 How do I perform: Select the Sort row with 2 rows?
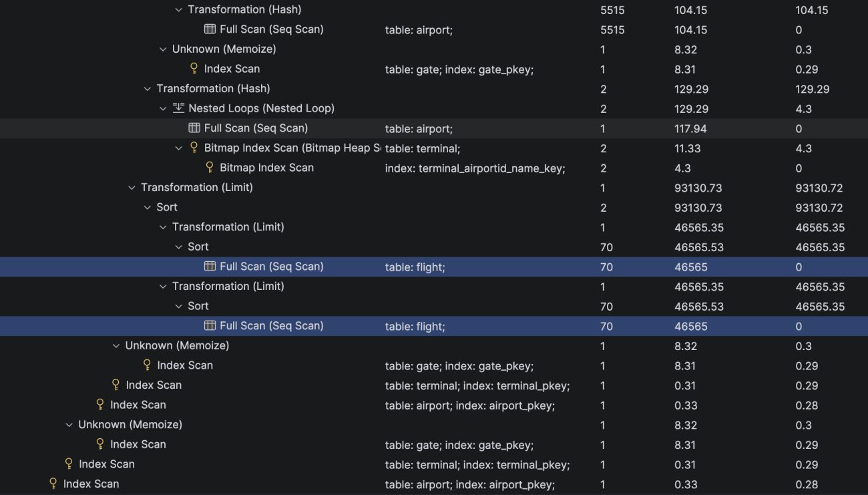pos(434,207)
